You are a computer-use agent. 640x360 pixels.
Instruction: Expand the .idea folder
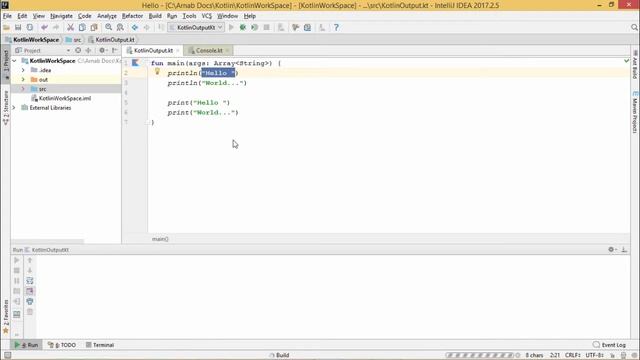pos(23,70)
